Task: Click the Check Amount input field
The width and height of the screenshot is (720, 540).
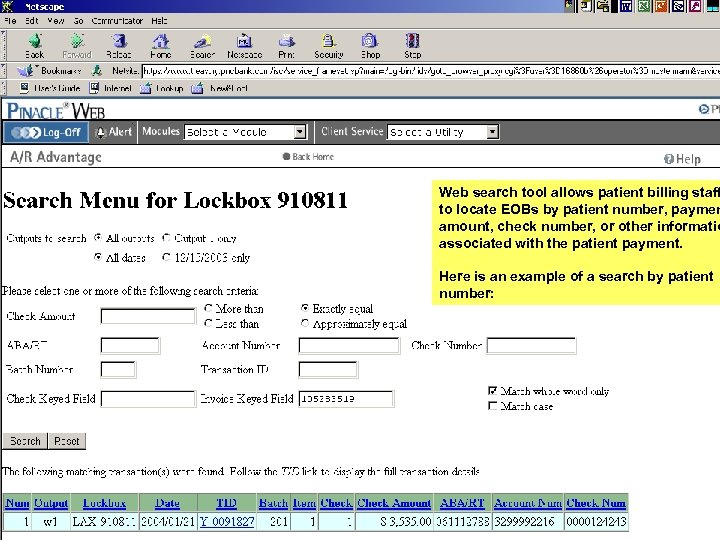Action: point(147,316)
